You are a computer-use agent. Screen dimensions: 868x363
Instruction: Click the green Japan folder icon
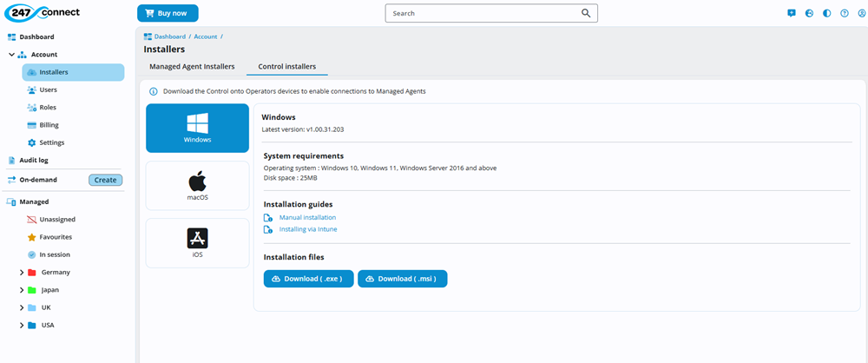pos(31,290)
